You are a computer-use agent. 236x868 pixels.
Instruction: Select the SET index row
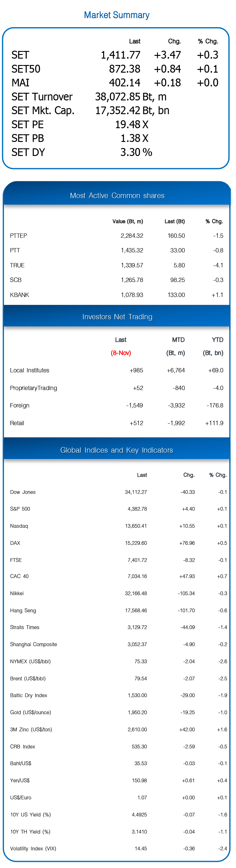[x=115, y=55]
